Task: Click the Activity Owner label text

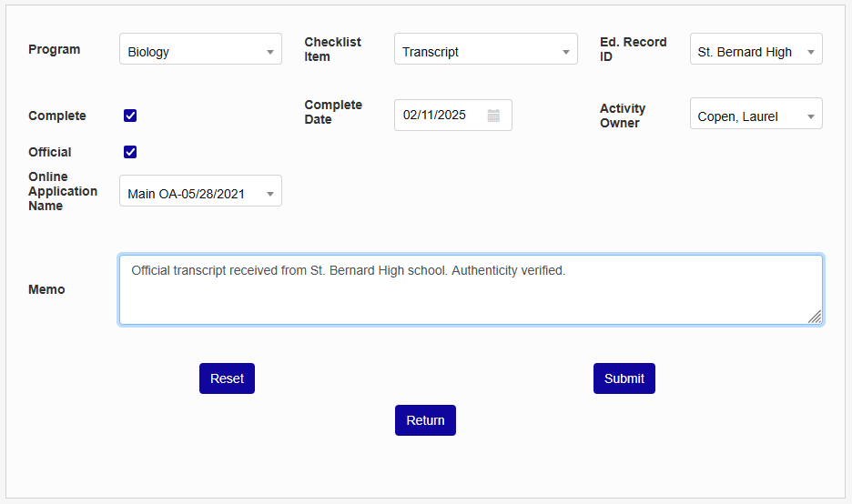Action: pos(623,116)
